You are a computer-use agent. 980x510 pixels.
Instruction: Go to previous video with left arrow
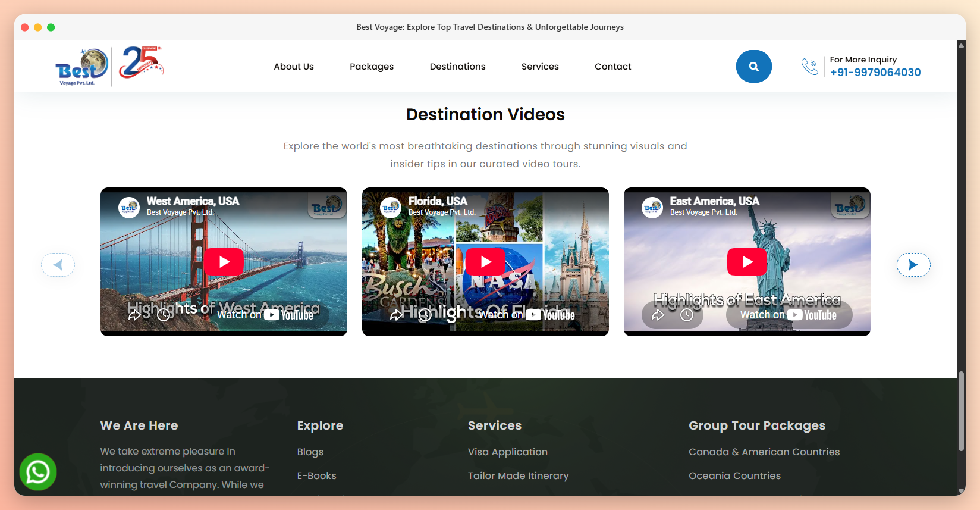click(x=58, y=265)
